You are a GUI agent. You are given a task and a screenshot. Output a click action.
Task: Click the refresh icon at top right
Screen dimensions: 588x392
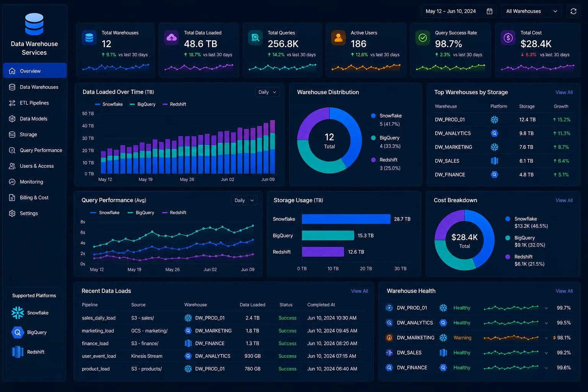click(x=573, y=11)
